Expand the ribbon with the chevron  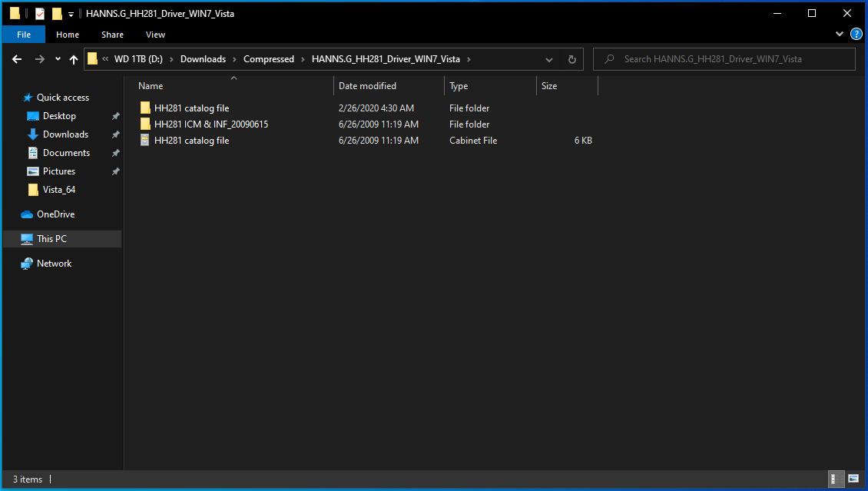840,35
